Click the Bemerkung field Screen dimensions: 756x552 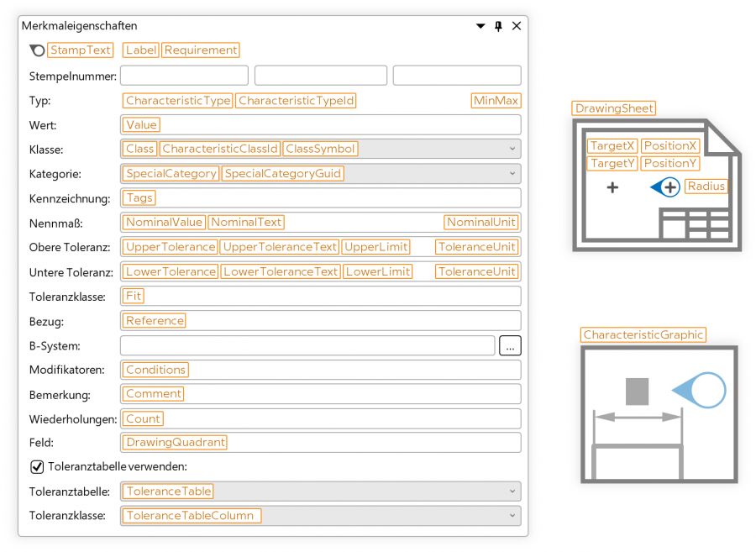pos(321,394)
